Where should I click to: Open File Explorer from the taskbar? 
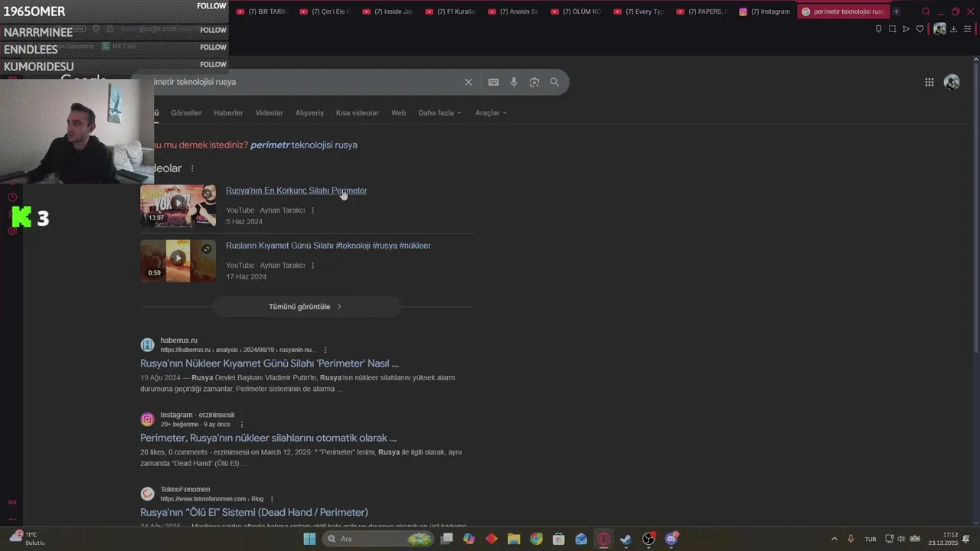click(x=514, y=539)
